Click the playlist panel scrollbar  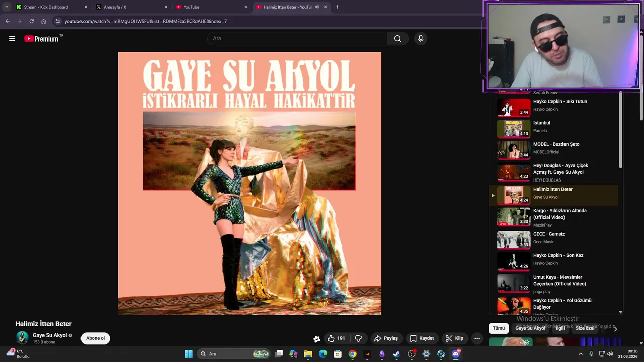620,131
